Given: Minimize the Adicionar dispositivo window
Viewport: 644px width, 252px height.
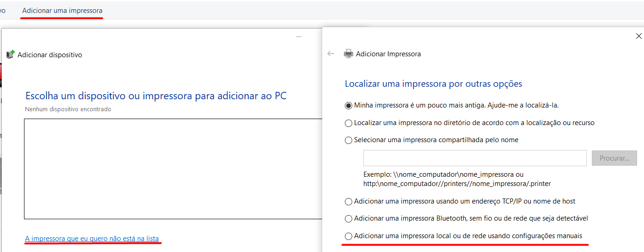Looking at the screenshot, I should point(299,36).
